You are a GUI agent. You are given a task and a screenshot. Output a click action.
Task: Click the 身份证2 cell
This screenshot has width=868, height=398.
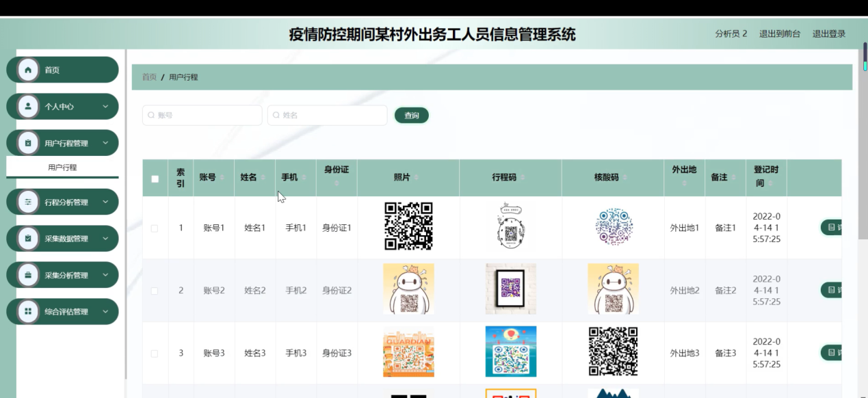tap(337, 291)
